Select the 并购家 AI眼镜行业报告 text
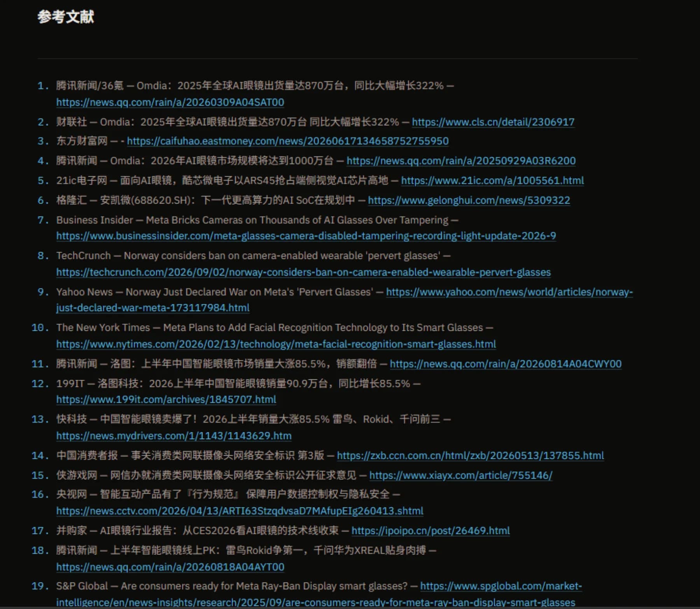Viewport: 700px width, 609px height. [x=197, y=531]
